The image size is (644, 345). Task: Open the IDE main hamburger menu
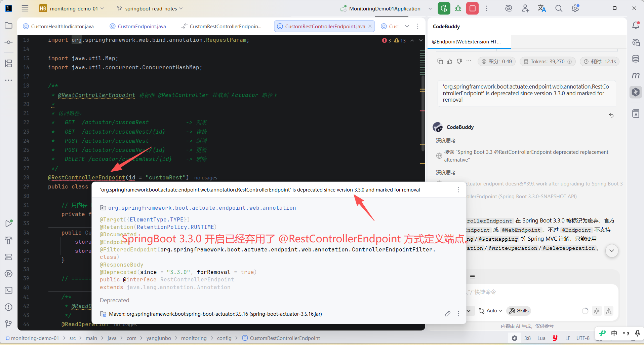25,8
